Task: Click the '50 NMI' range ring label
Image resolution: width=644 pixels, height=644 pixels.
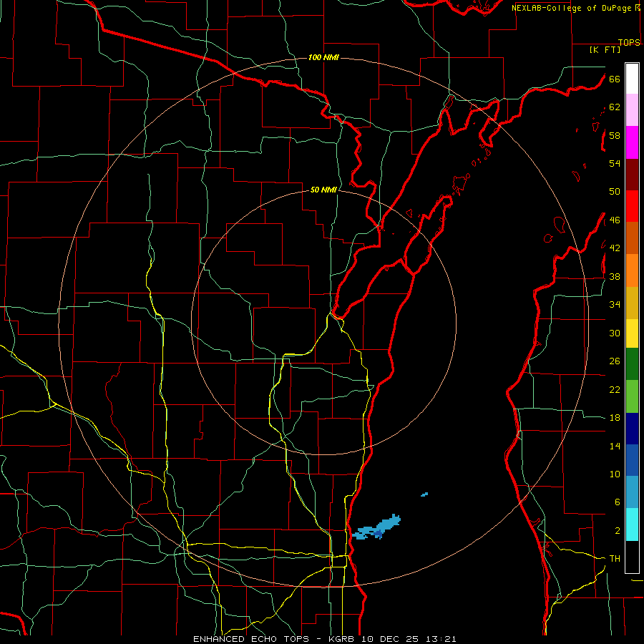Action: (323, 190)
